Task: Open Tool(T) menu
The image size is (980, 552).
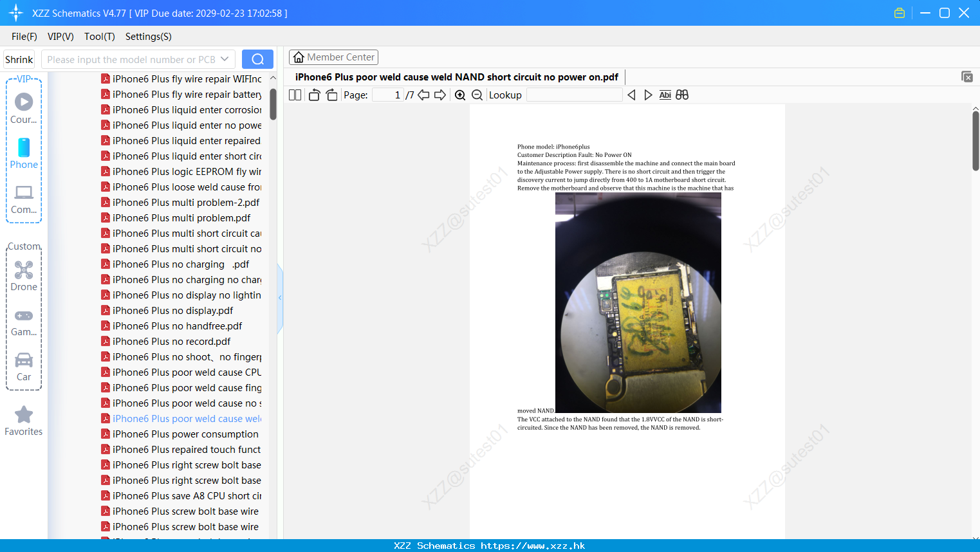Action: (100, 37)
